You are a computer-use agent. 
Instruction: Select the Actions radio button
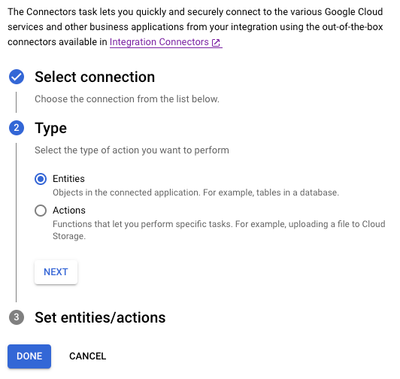coord(41,210)
